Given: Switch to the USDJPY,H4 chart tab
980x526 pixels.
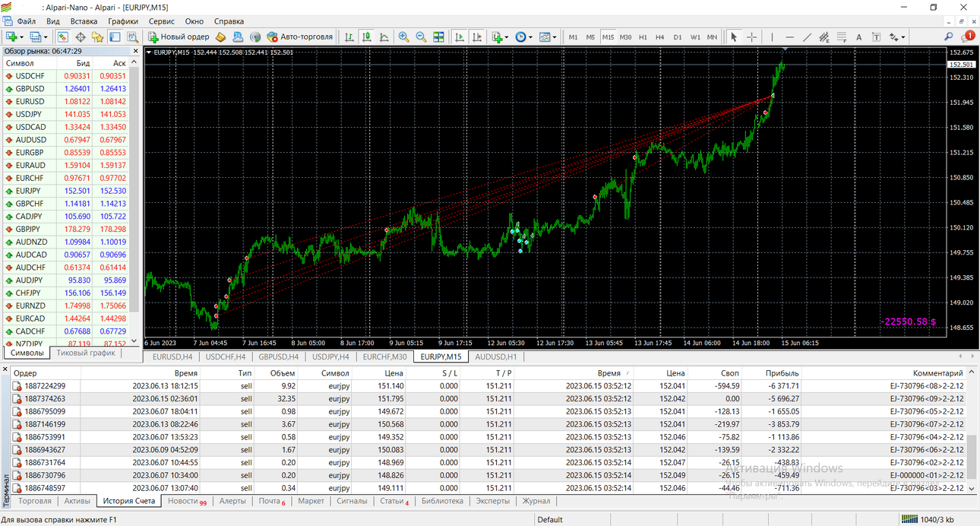Looking at the screenshot, I should (330, 356).
